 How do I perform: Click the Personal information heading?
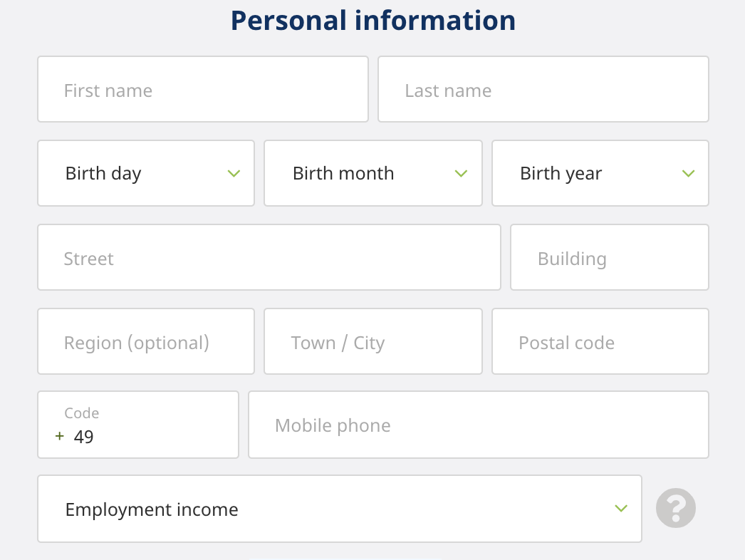point(372,21)
